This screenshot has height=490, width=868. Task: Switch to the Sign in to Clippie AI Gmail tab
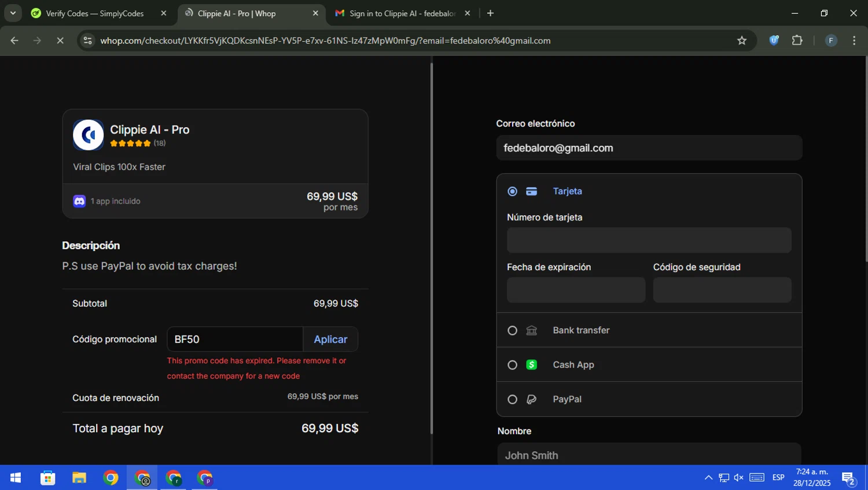(x=402, y=13)
